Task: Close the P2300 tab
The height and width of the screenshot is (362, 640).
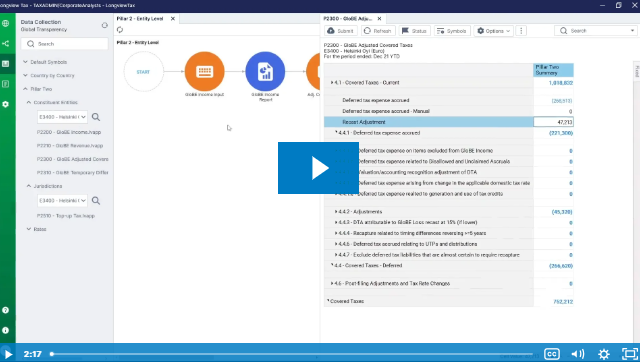Action: click(x=380, y=19)
